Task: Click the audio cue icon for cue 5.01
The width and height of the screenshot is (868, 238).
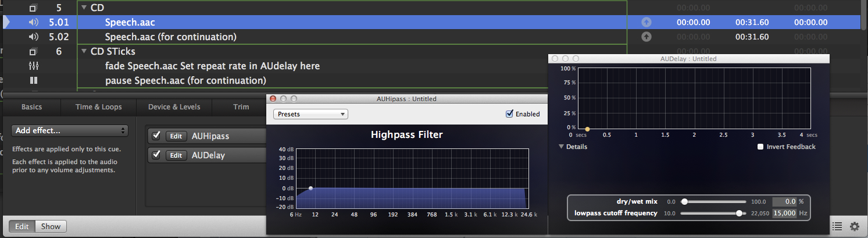Action: pos(34,22)
